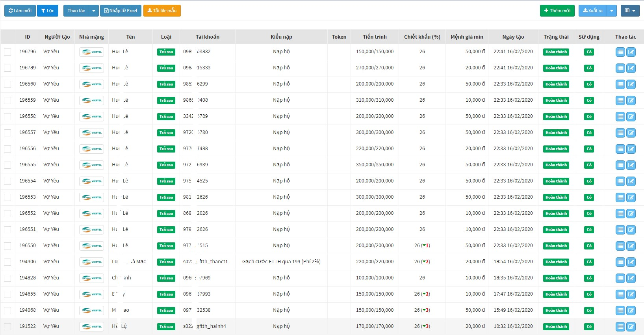Open the details list icon for row 196789
The image size is (644, 335).
(620, 68)
